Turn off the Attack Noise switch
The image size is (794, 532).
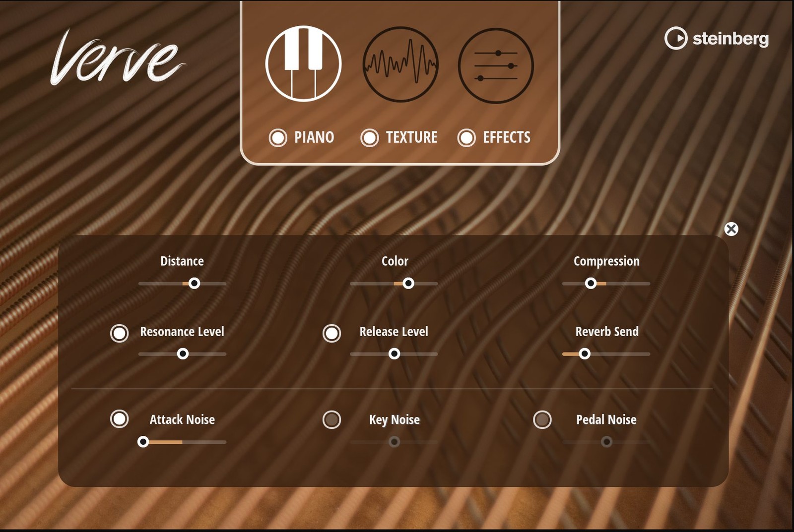119,419
